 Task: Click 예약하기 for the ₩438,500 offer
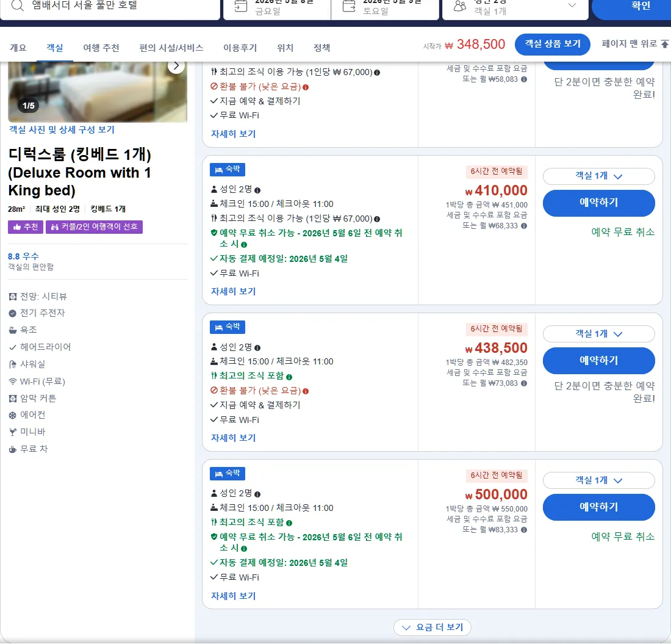[x=598, y=361]
